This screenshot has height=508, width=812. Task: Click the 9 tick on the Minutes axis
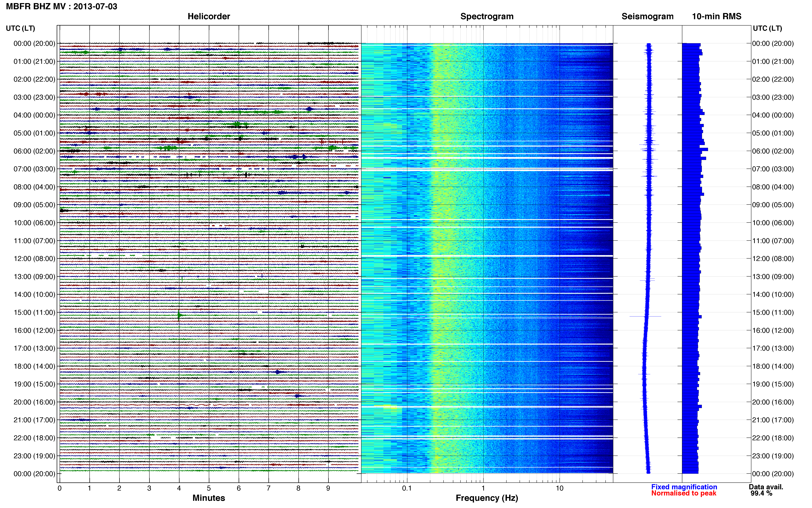pos(328,488)
